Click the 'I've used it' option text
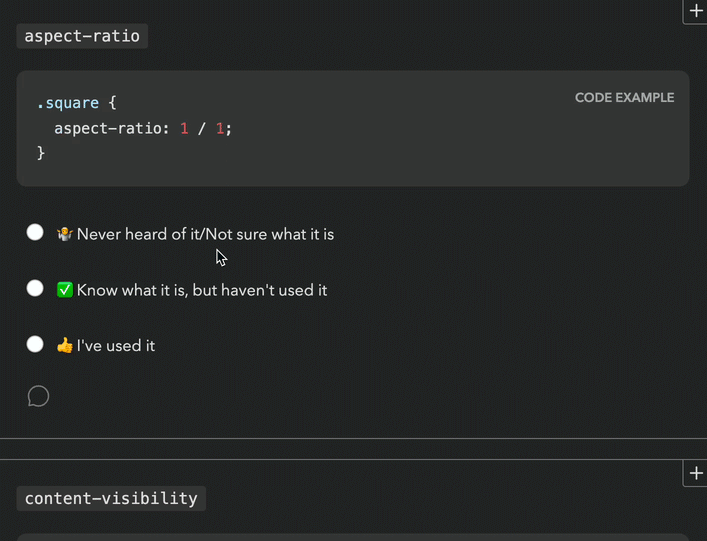 coord(116,346)
